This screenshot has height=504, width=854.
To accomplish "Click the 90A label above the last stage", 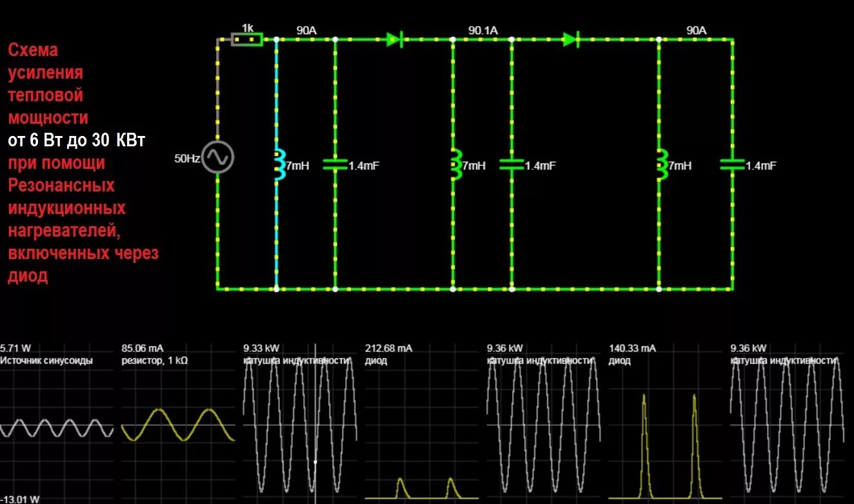I will (696, 30).
